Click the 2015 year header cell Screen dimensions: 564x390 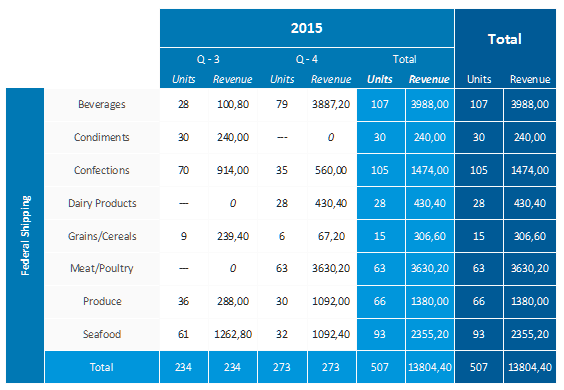[x=306, y=28]
